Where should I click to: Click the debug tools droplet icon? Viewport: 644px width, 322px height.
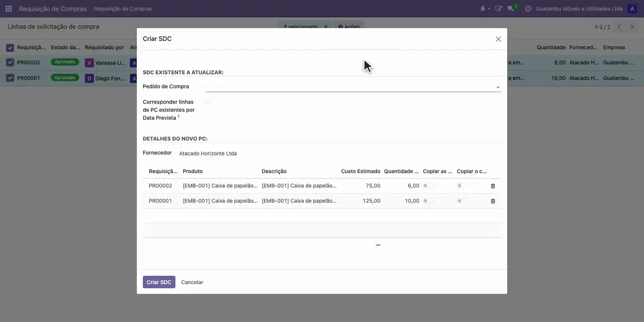tap(485, 9)
